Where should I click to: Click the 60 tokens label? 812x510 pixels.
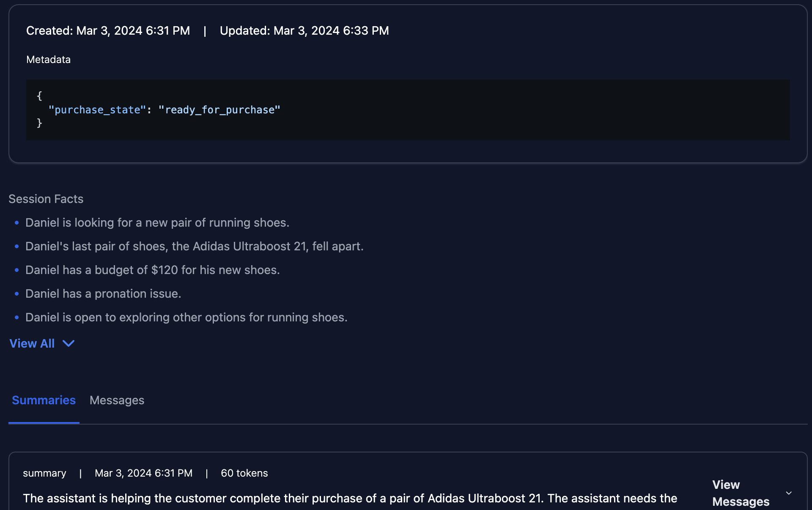point(244,473)
